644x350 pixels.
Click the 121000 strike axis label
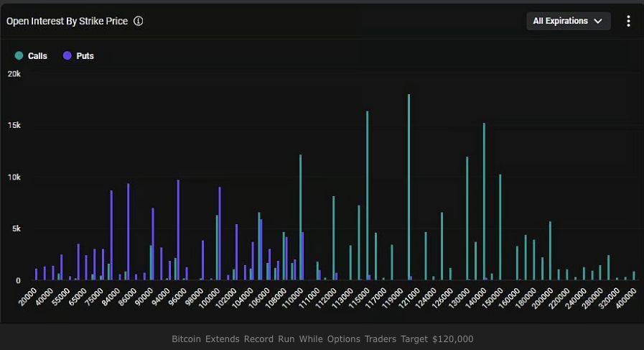[x=409, y=298]
